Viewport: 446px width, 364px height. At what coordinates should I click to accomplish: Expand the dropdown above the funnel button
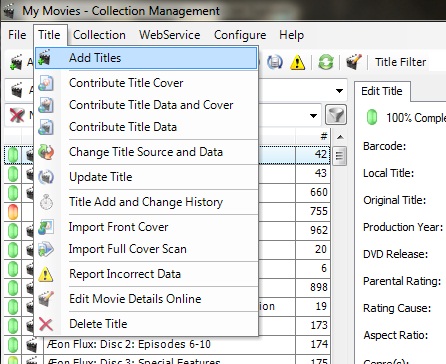click(x=339, y=91)
